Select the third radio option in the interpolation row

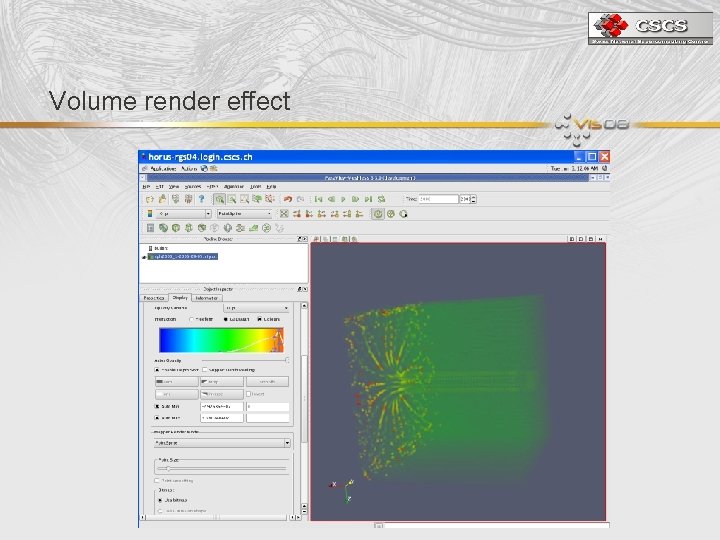click(259, 319)
